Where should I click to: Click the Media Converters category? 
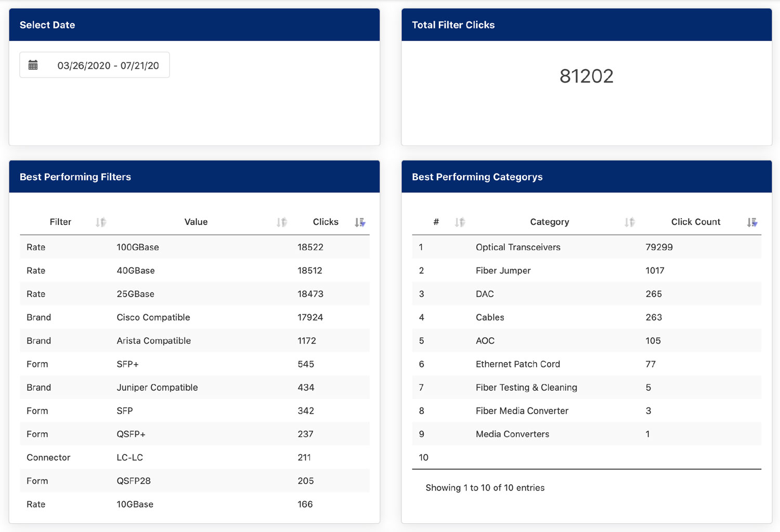click(x=513, y=434)
